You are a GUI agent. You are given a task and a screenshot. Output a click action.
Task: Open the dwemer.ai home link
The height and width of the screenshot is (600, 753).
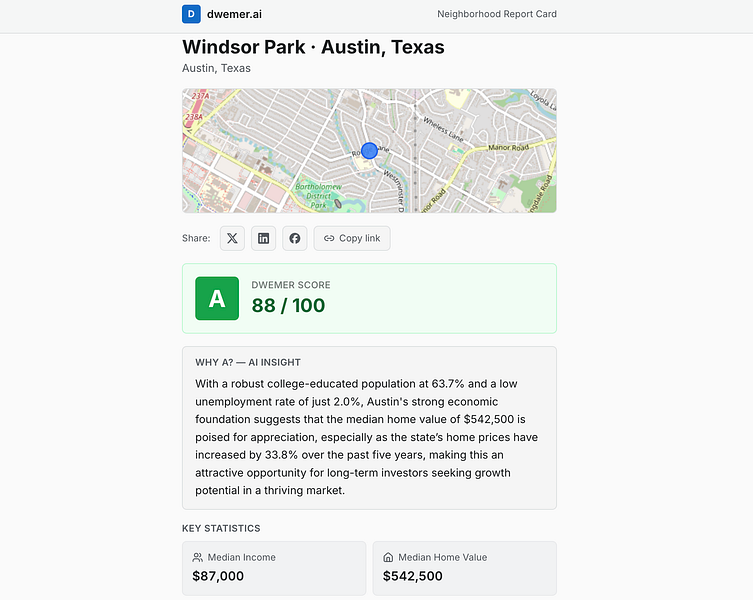point(222,14)
